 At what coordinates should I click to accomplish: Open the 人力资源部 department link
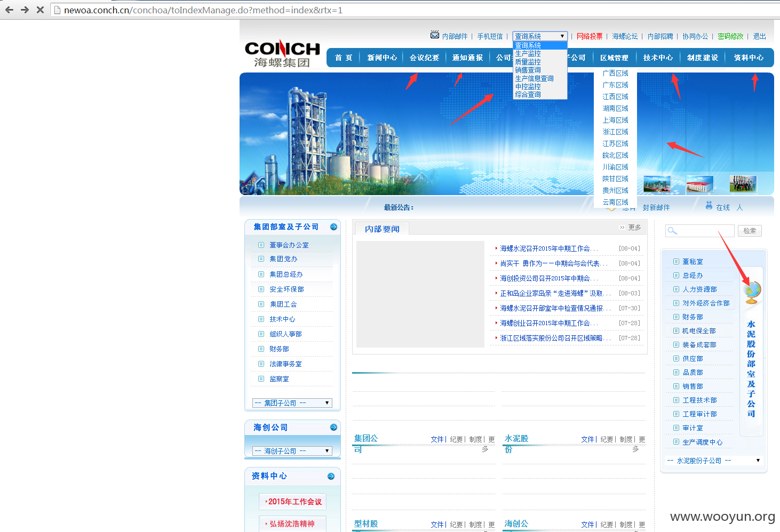click(699, 289)
